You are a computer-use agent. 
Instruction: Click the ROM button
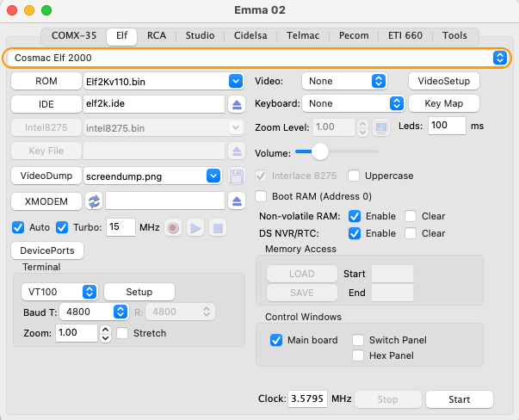point(46,81)
